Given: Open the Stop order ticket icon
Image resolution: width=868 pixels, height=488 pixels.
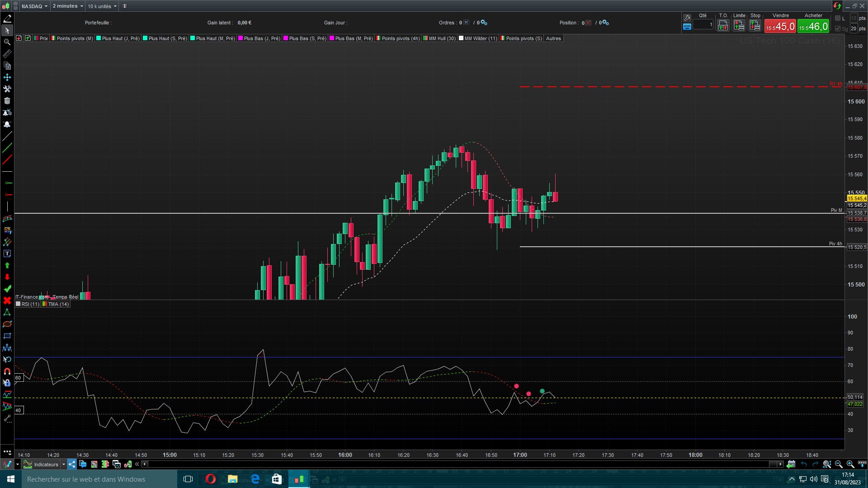Looking at the screenshot, I should 755,26.
